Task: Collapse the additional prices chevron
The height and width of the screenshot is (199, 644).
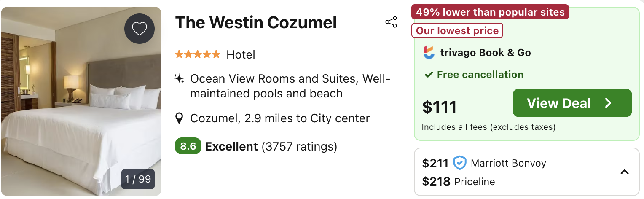Action: coord(625,172)
